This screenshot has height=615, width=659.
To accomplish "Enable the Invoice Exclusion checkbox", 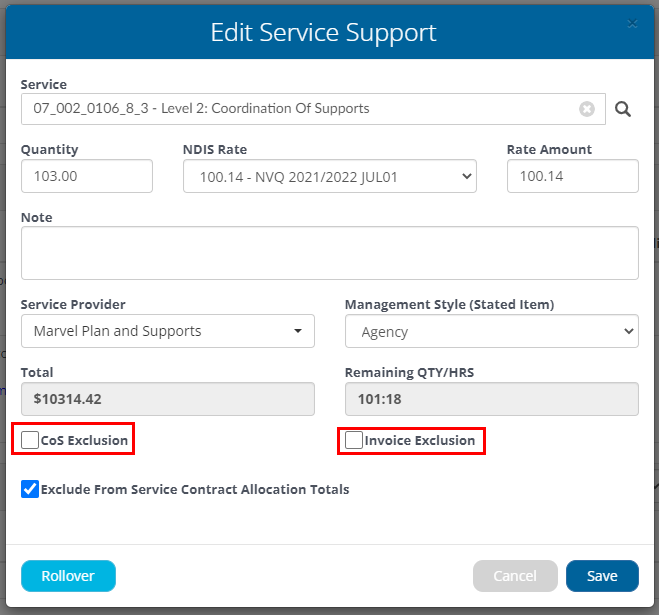I will click(354, 440).
